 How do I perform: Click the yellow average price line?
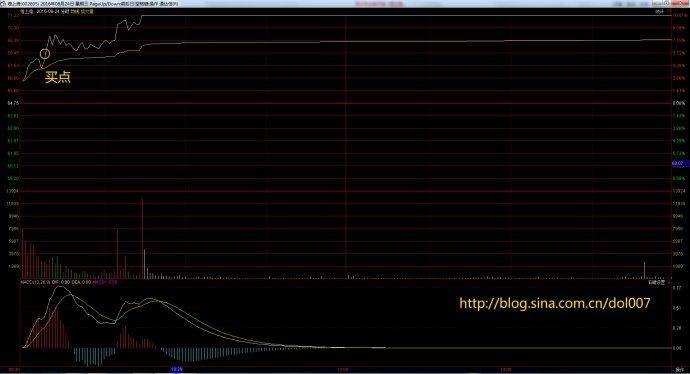pos(396,42)
